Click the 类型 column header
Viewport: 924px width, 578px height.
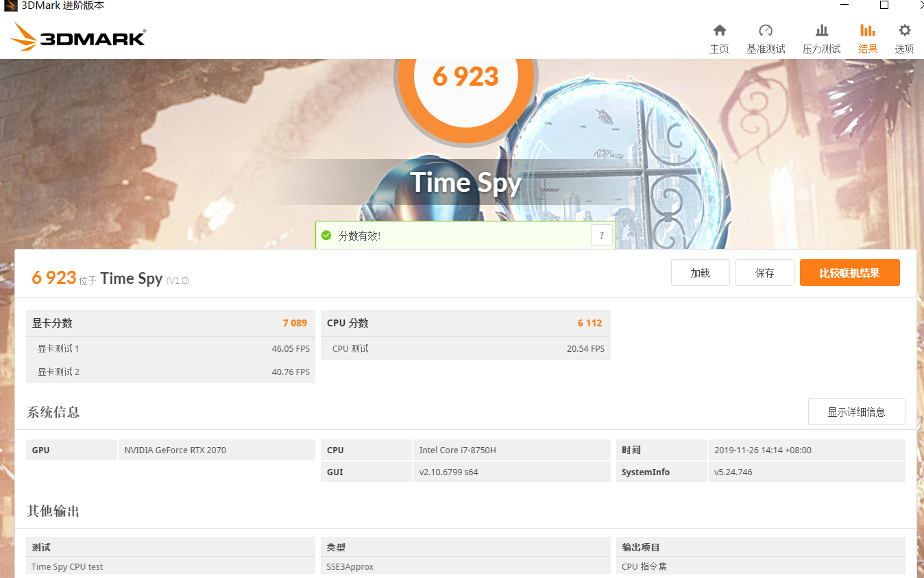[336, 547]
